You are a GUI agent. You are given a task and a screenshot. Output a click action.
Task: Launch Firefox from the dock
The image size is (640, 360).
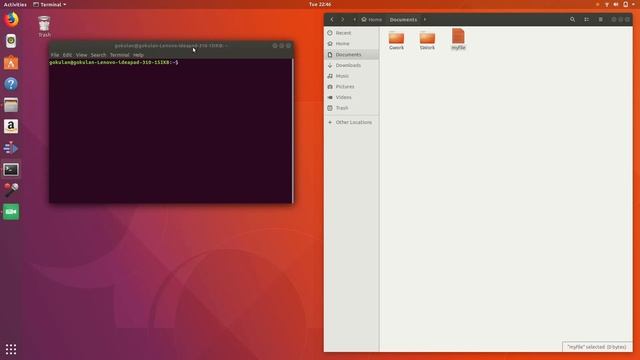tap(11, 19)
